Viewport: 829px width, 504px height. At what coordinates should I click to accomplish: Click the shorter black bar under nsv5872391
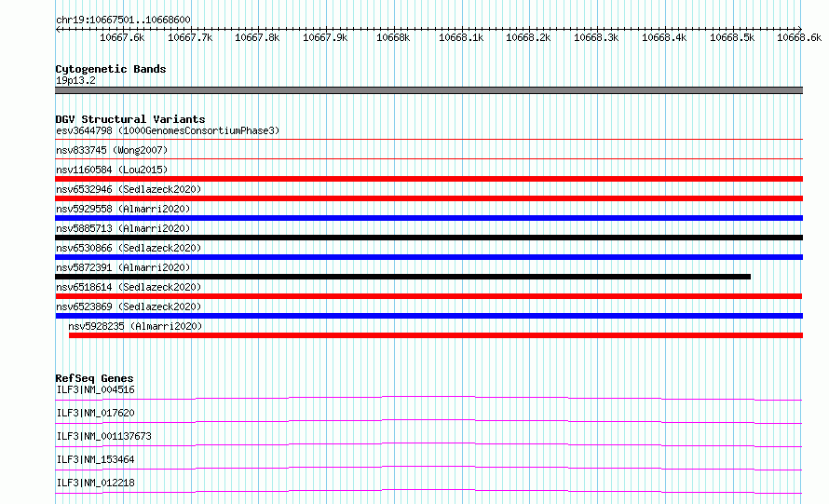403,277
